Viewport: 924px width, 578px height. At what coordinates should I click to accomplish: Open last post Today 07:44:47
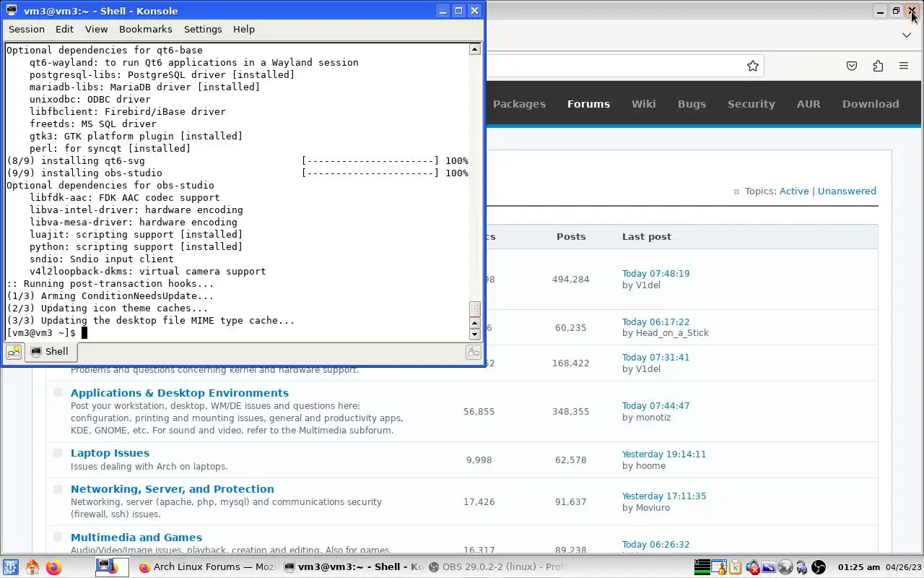click(x=655, y=406)
